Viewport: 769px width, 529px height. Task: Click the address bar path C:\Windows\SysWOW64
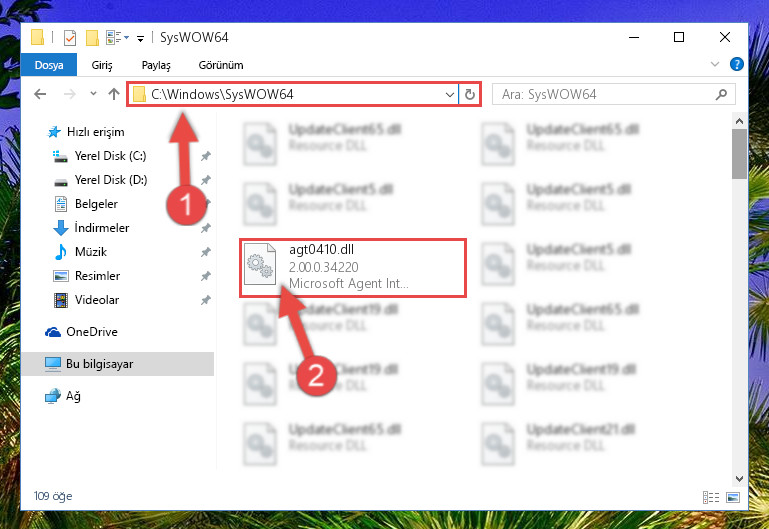[222, 94]
